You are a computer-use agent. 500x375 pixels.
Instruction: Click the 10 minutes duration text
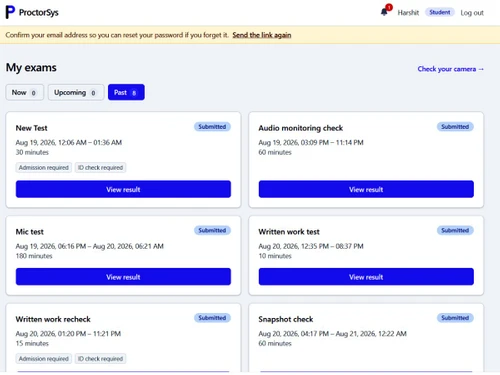click(275, 256)
